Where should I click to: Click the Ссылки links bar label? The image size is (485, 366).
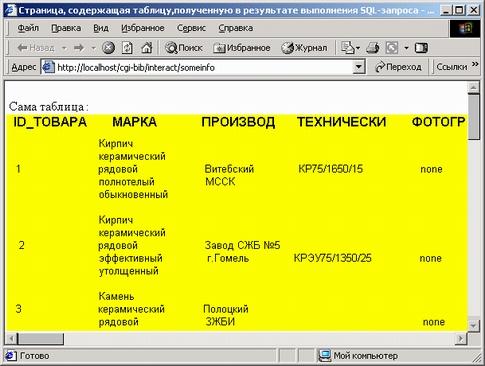(x=452, y=67)
